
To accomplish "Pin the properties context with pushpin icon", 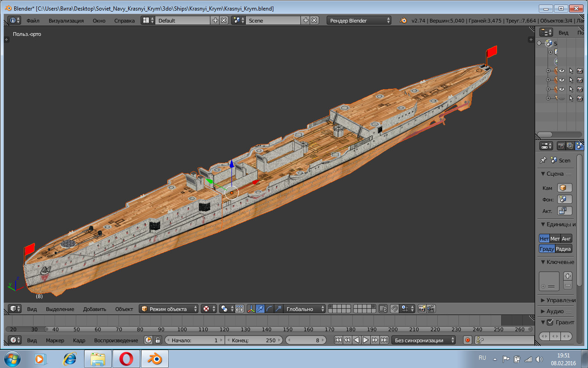I will [x=543, y=160].
